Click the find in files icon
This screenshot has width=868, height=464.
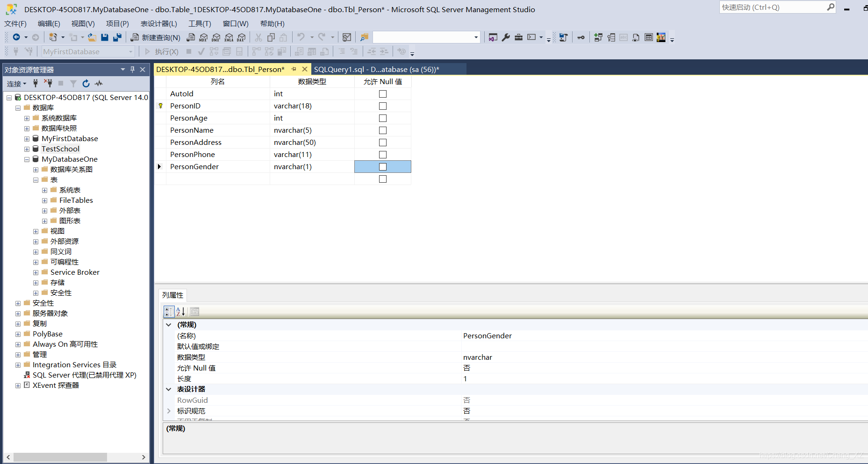tap(364, 37)
